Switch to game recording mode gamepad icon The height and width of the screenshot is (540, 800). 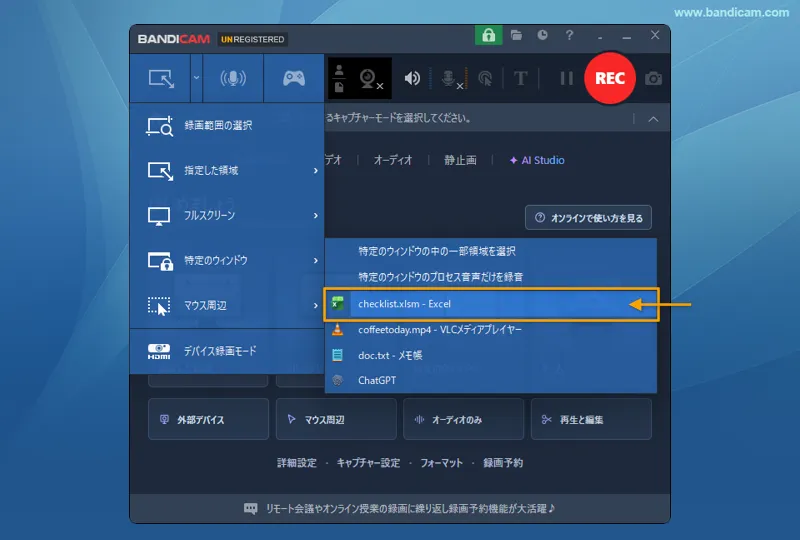pyautogui.click(x=294, y=78)
